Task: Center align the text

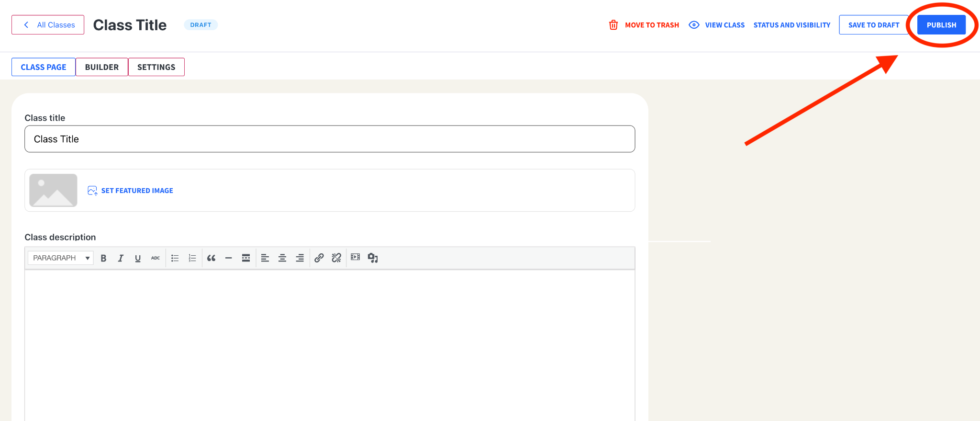Action: [x=282, y=258]
